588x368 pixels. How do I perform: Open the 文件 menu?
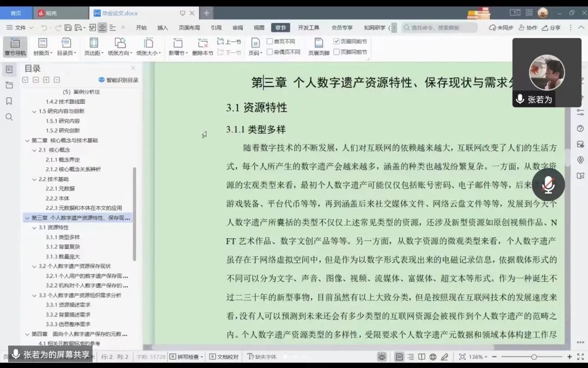pos(20,27)
